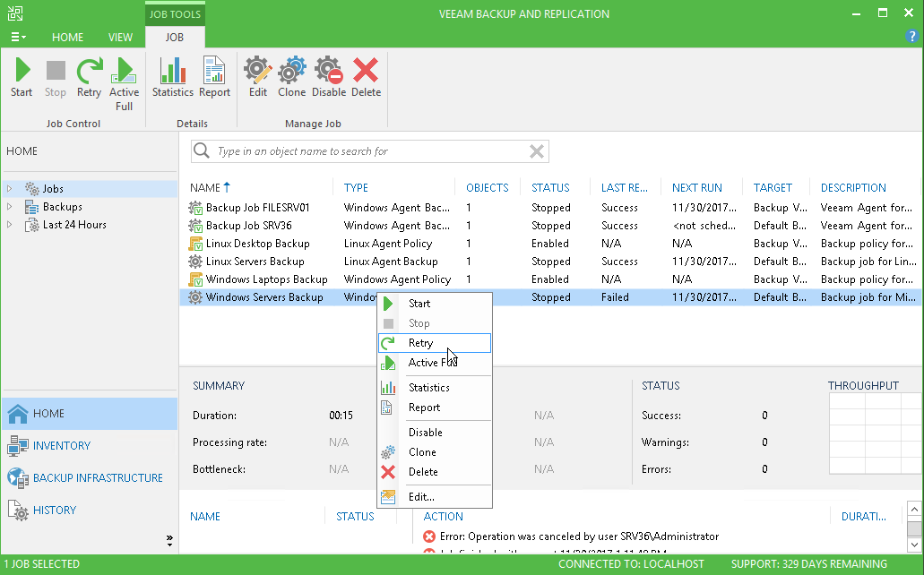Click the magnifier search icon
This screenshot has height=575, width=924.
coord(202,150)
